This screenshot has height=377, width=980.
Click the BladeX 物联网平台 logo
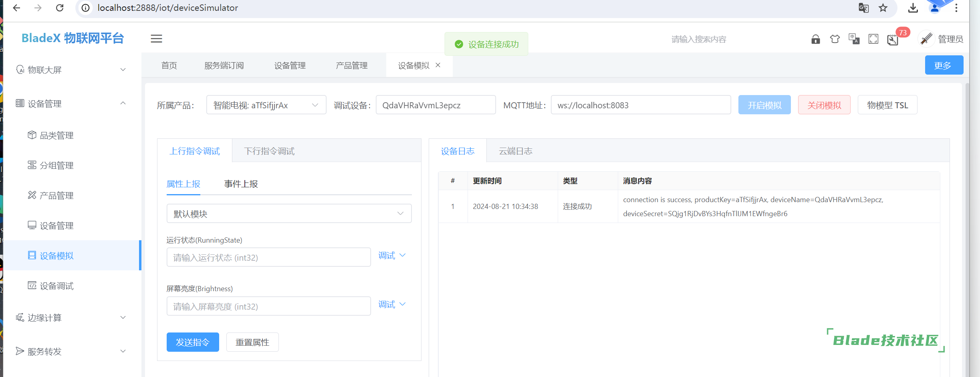pos(73,38)
